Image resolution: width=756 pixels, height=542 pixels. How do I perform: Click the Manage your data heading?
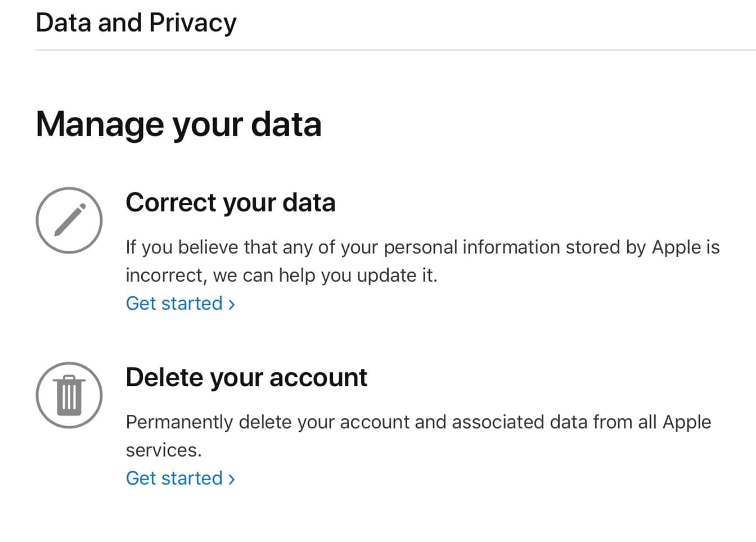tap(179, 124)
